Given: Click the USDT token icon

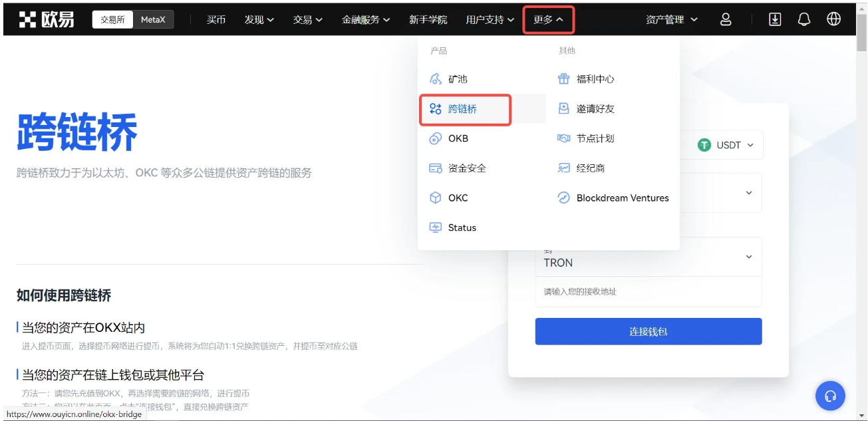Looking at the screenshot, I should point(704,145).
